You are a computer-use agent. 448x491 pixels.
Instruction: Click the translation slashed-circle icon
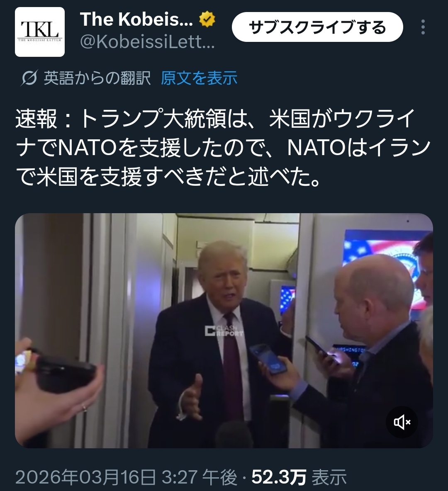[x=30, y=78]
